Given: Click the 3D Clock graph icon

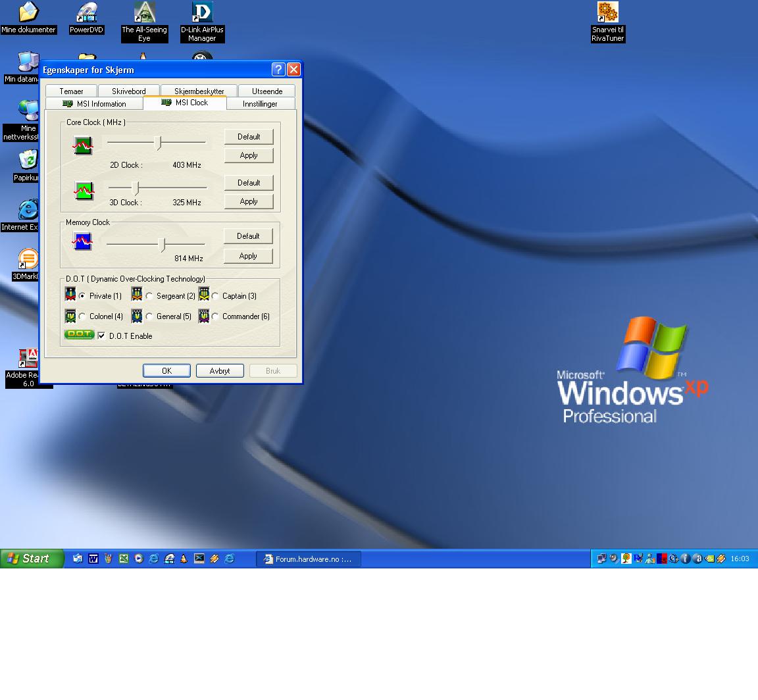Looking at the screenshot, I should coord(84,191).
